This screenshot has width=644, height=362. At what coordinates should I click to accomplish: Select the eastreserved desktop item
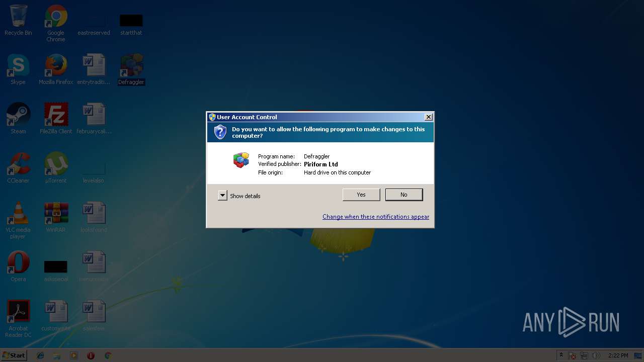[94, 24]
